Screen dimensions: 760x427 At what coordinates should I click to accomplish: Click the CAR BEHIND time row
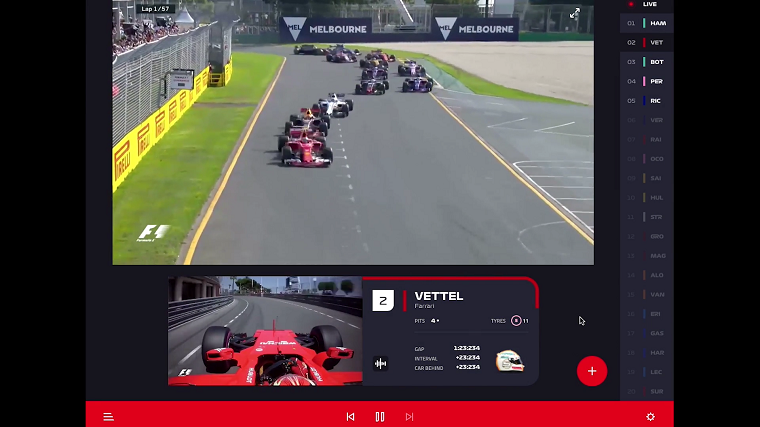(x=447, y=368)
